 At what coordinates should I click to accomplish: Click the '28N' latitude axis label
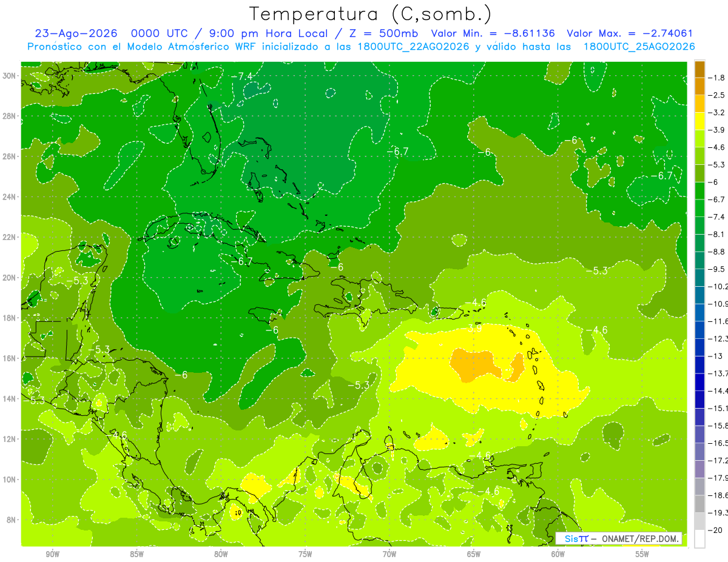(x=9, y=116)
